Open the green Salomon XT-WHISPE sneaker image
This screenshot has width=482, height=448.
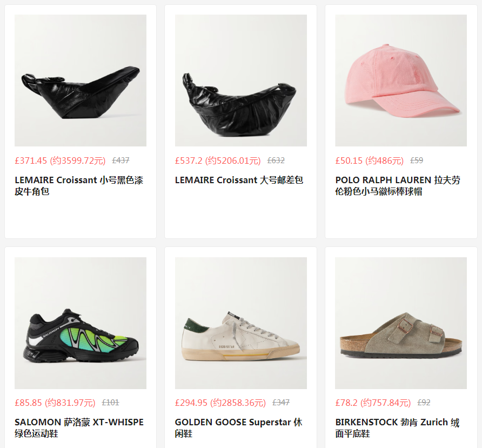tap(81, 323)
